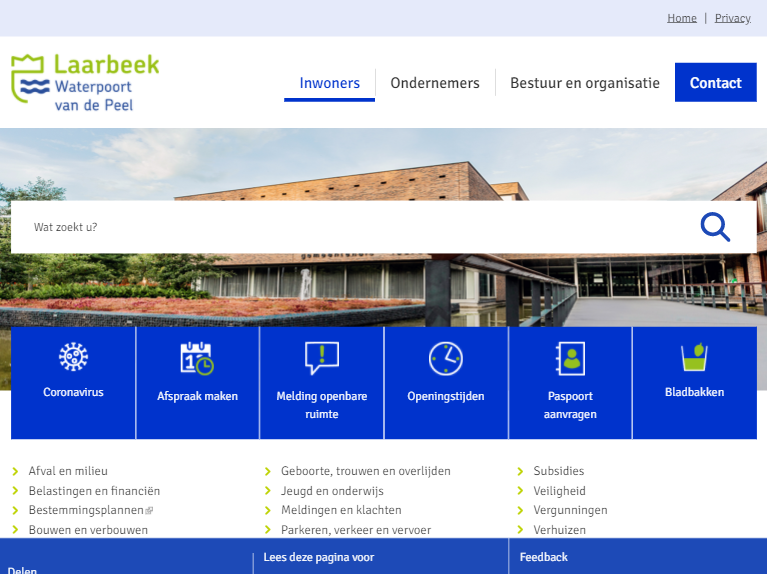767x574 pixels.
Task: Open Geboorte, trouwen en overlijden link
Action: click(365, 471)
